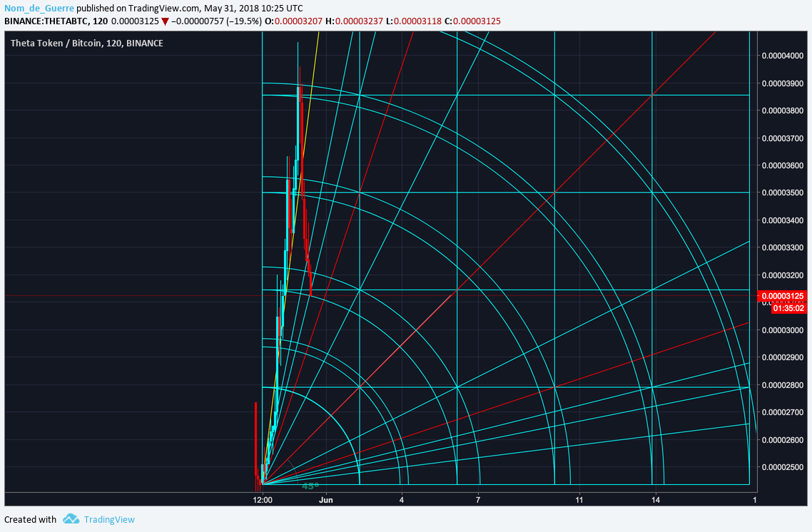Click the 0.00003200 price axis label
Screen dimensions: 812x532
pos(783,275)
